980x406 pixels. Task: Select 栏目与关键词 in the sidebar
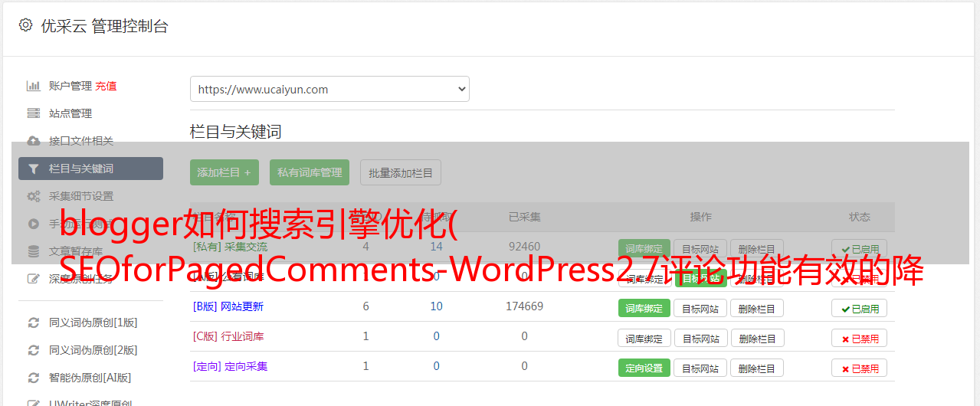(x=90, y=169)
